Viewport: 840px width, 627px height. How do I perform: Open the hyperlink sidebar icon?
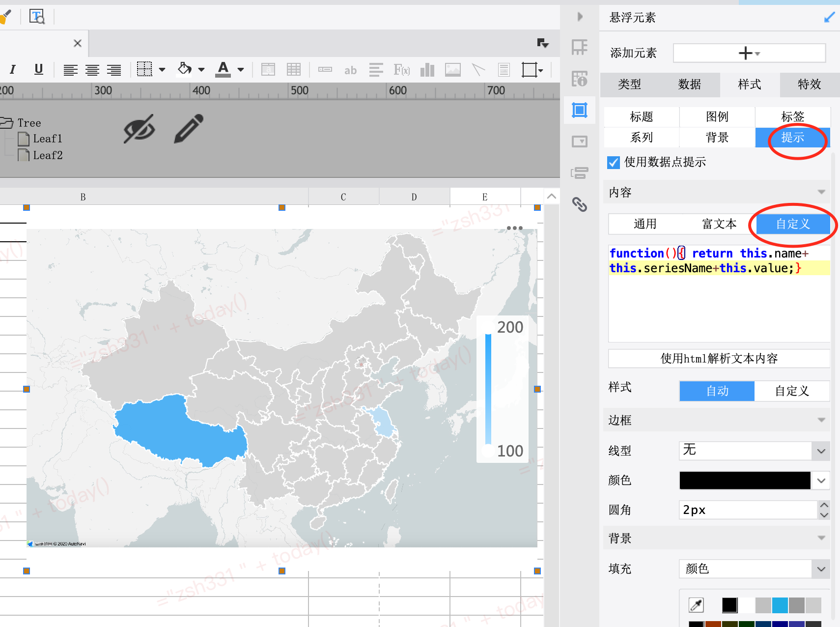point(580,204)
